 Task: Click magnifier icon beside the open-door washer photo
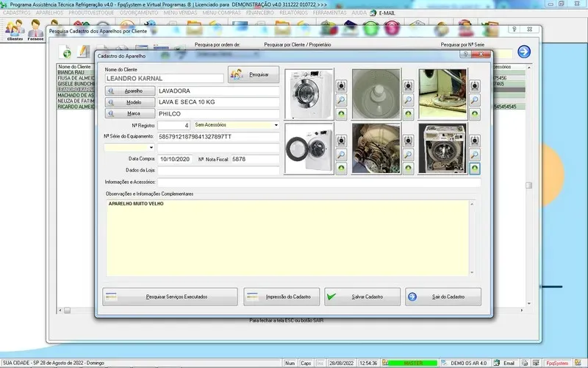click(342, 155)
